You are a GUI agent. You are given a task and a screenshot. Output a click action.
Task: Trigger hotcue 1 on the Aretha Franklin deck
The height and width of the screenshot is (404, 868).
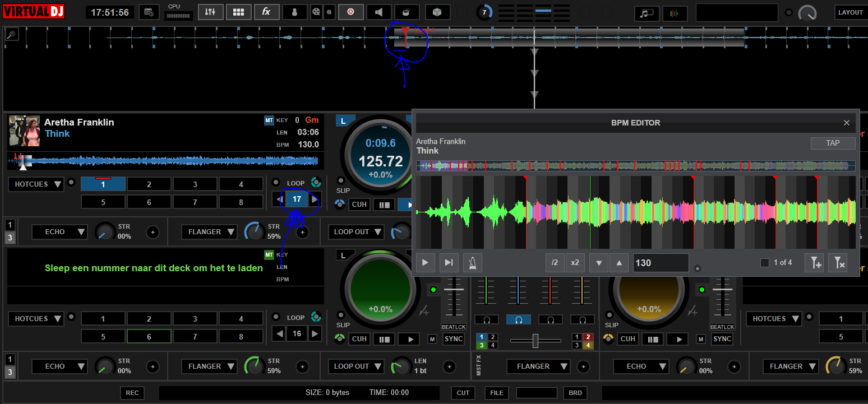pos(103,184)
